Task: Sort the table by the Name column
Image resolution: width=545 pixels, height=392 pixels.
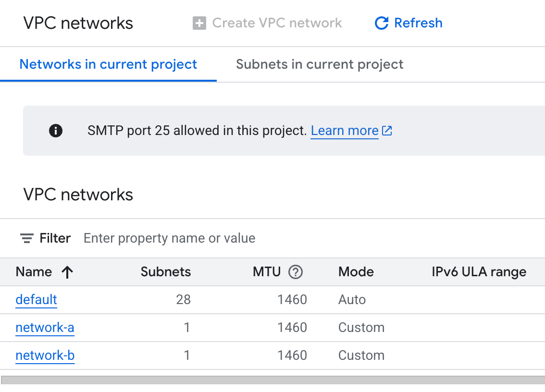Action: (34, 272)
